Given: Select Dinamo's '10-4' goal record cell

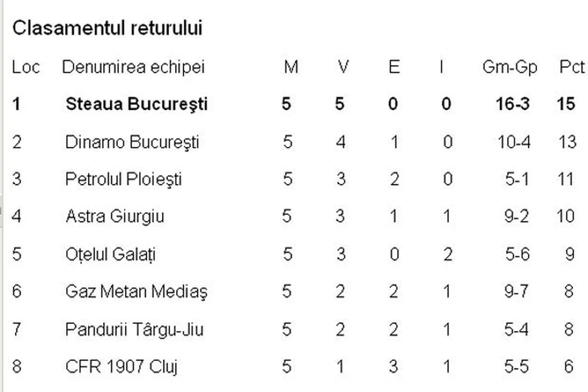Looking at the screenshot, I should point(514,142).
